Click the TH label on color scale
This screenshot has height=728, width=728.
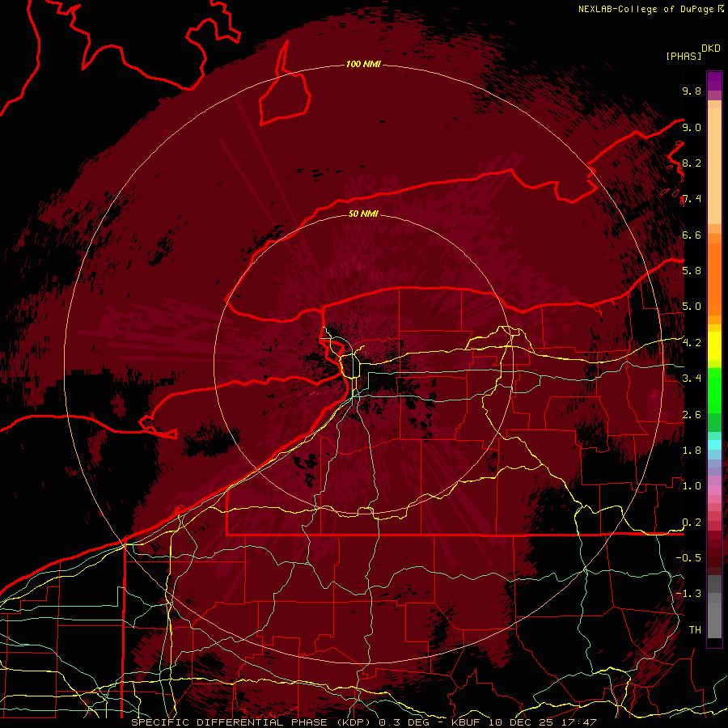(x=695, y=629)
